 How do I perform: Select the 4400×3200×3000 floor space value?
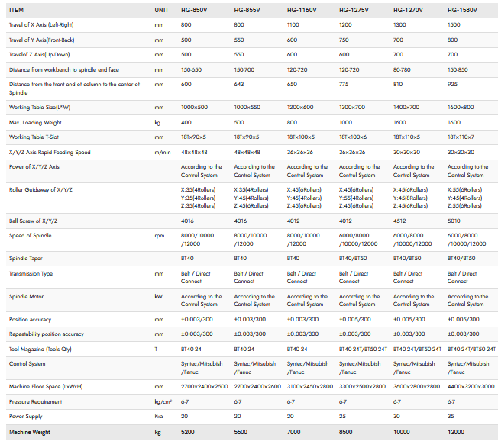click(470, 386)
